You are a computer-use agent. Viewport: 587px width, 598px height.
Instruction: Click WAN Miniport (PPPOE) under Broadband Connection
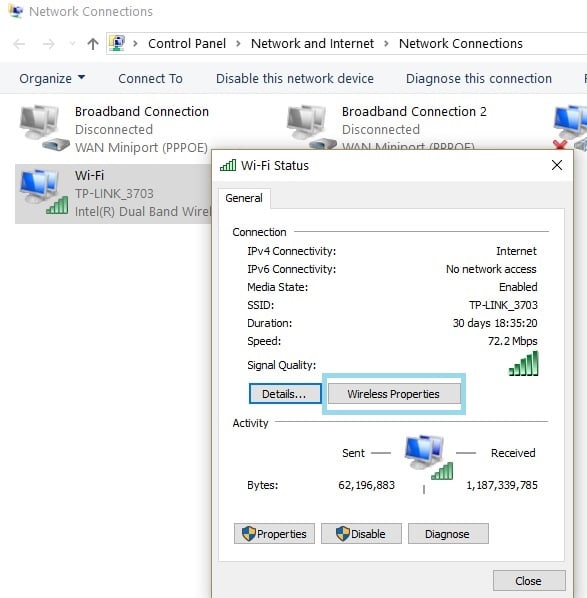pos(141,147)
